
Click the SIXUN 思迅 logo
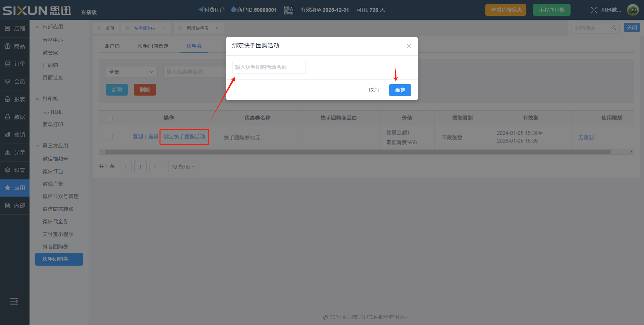pyautogui.click(x=37, y=10)
